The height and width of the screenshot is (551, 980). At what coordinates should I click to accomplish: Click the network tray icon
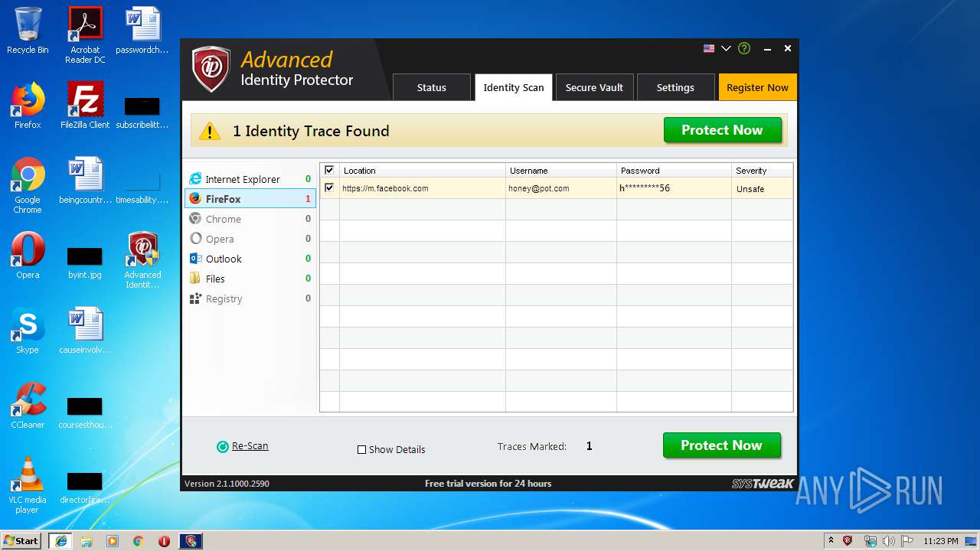(x=870, y=541)
